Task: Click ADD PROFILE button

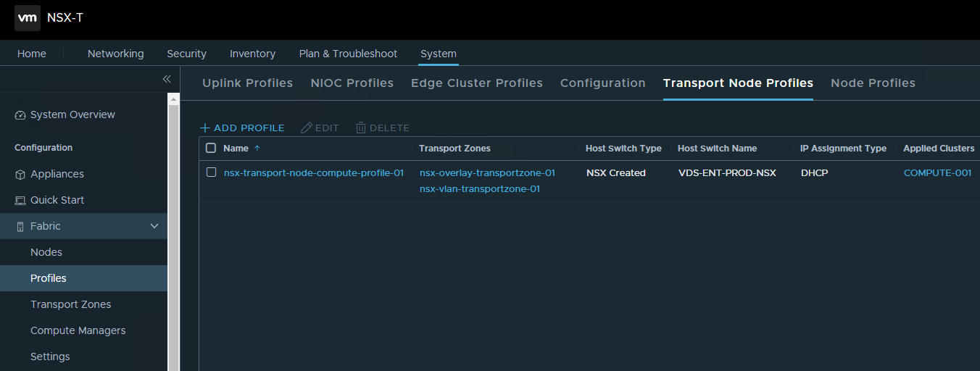Action: pyautogui.click(x=242, y=128)
